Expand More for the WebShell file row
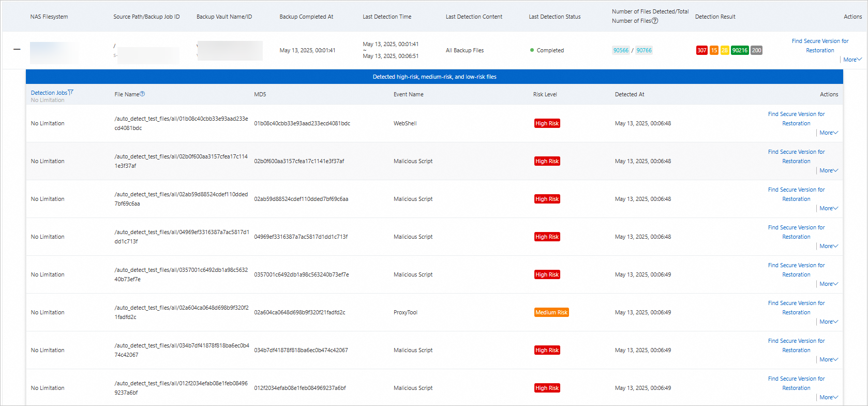The image size is (868, 406). (x=829, y=133)
